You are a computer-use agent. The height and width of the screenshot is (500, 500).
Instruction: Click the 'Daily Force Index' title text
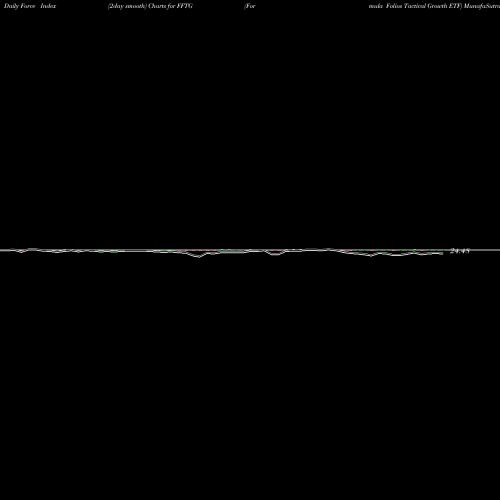click(x=30, y=6)
